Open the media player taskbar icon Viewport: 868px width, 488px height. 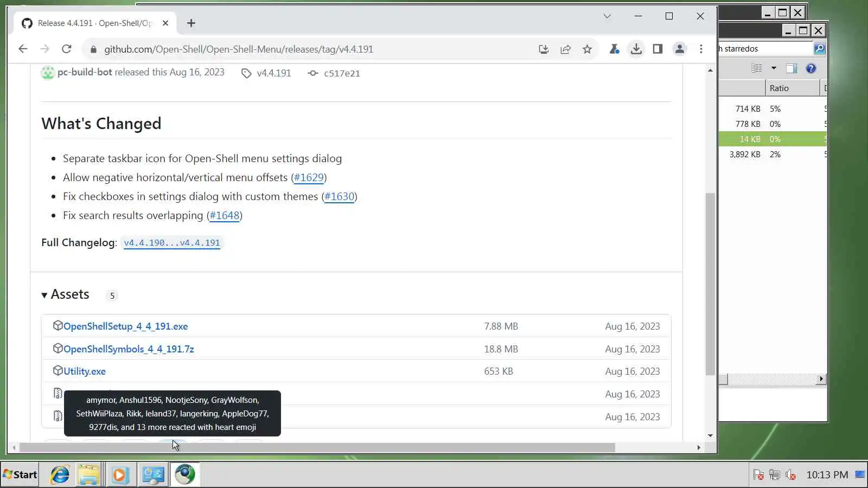coord(119,475)
